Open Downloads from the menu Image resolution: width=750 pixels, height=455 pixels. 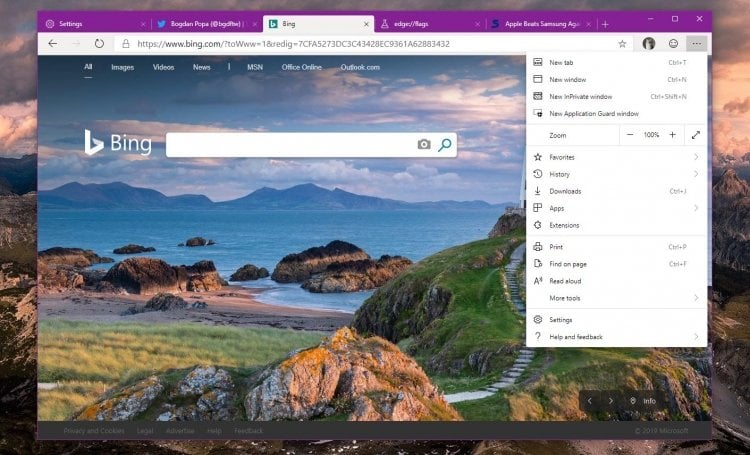(x=617, y=191)
